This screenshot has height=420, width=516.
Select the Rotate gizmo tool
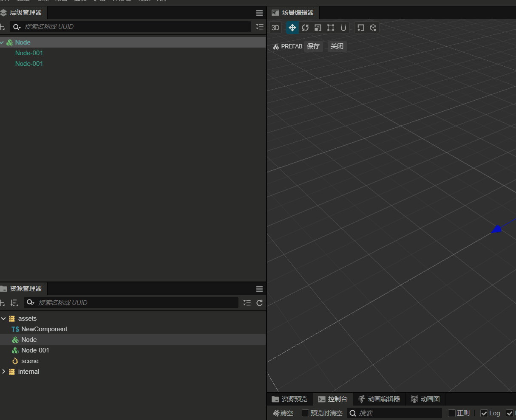[305, 28]
